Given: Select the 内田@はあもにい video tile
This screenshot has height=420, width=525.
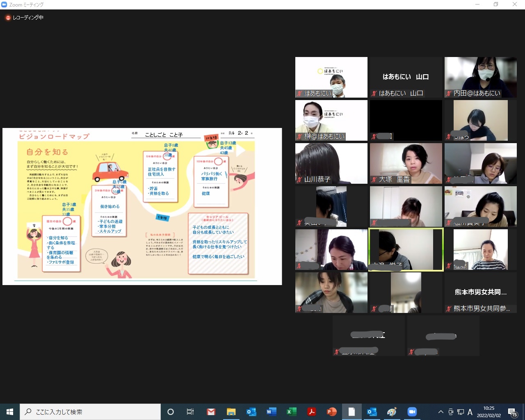Looking at the screenshot, I should (481, 77).
